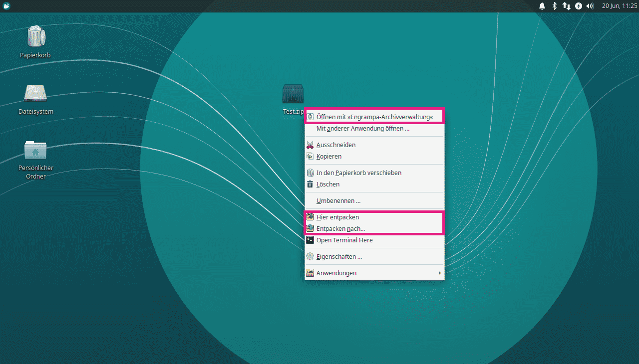
Task: Click the copy icon beside Kopieren
Action: (x=310, y=156)
